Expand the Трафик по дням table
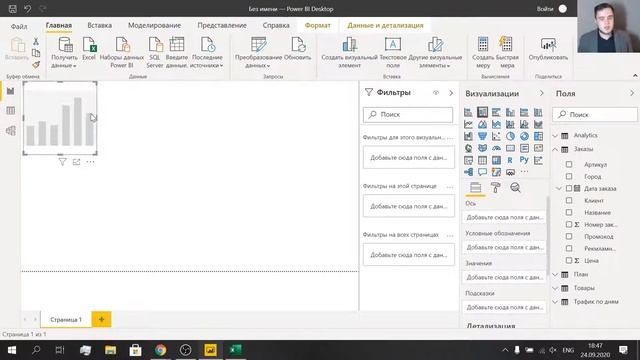640x360 pixels. tap(555, 302)
